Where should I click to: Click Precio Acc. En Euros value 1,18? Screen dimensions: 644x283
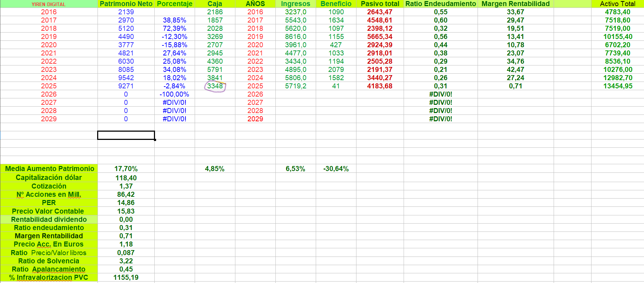(x=126, y=244)
